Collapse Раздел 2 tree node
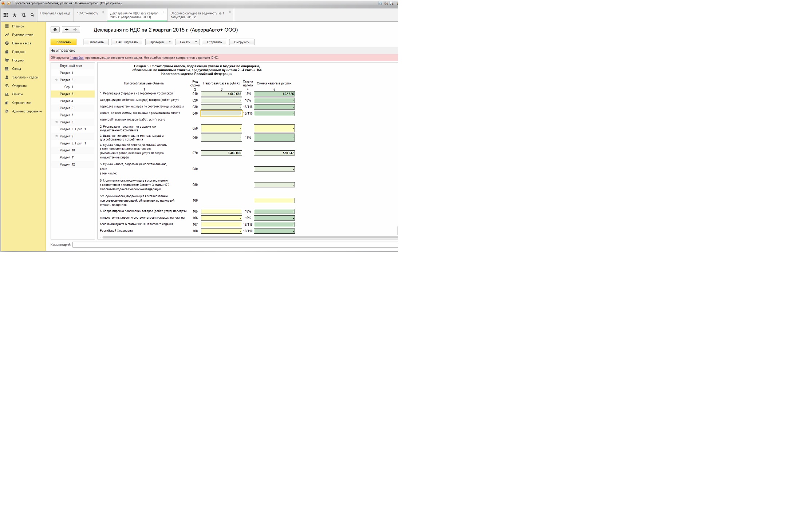The width and height of the screenshot is (801, 532). coord(56,80)
